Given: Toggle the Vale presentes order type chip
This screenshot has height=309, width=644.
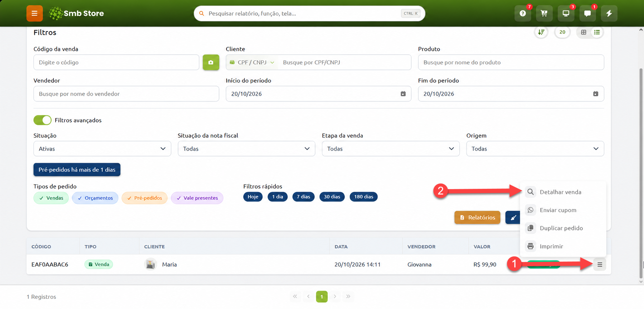Looking at the screenshot, I should (x=197, y=198).
